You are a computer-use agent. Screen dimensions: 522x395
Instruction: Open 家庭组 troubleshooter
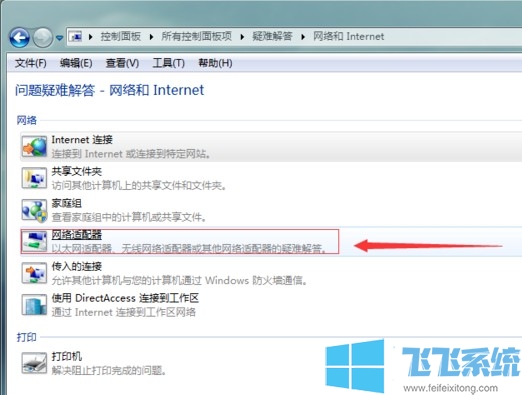click(66, 203)
